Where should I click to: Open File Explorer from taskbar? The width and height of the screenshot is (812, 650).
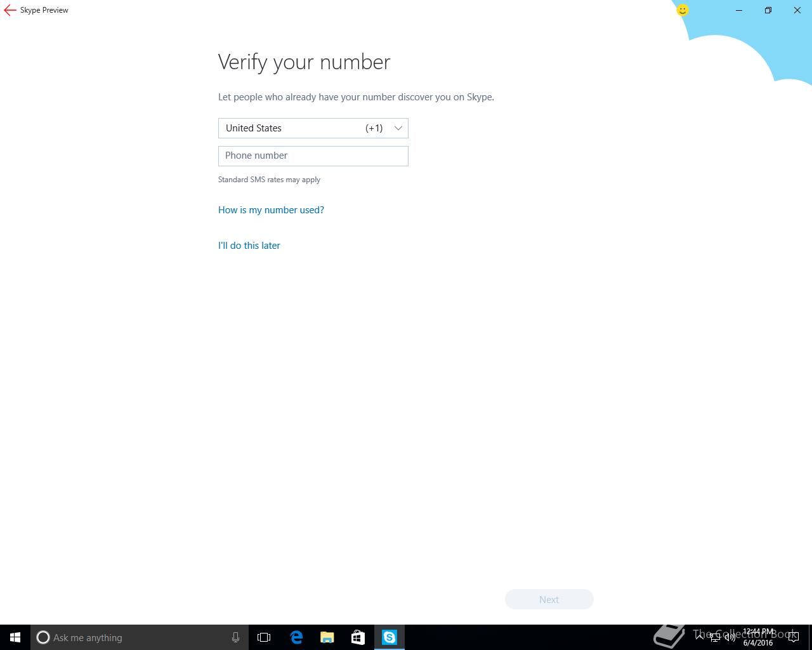(327, 637)
